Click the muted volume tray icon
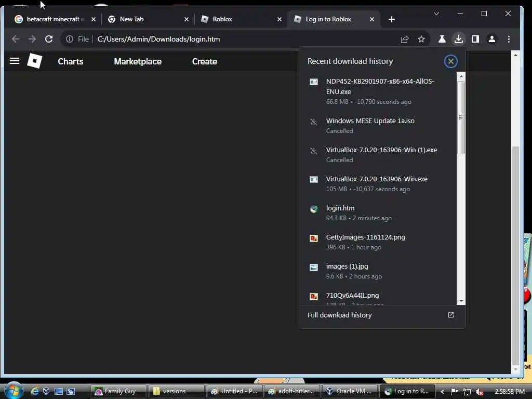Image resolution: width=532 pixels, height=399 pixels. pos(479,392)
